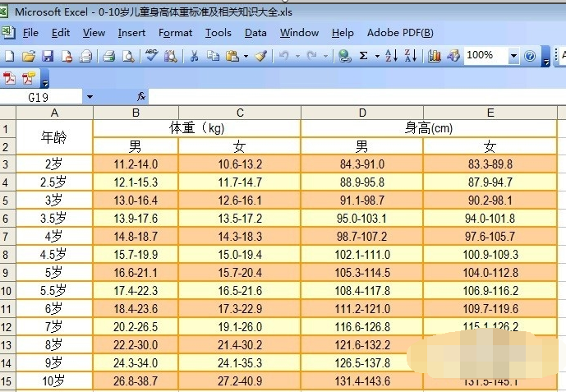This screenshot has width=566, height=392.
Task: Select column E header
Action: (490, 113)
